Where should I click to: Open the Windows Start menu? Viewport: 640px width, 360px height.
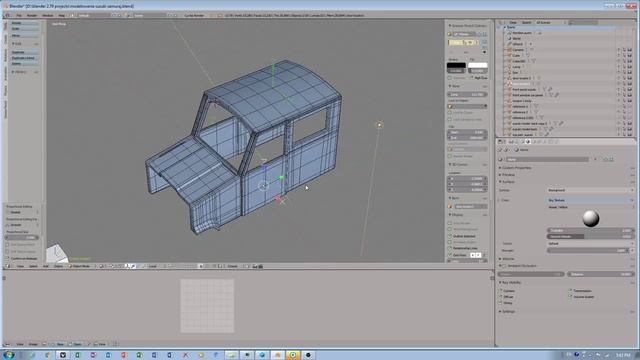[x=9, y=355]
